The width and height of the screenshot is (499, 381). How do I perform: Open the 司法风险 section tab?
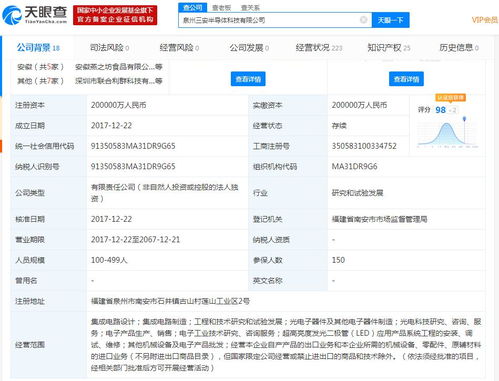coord(109,48)
